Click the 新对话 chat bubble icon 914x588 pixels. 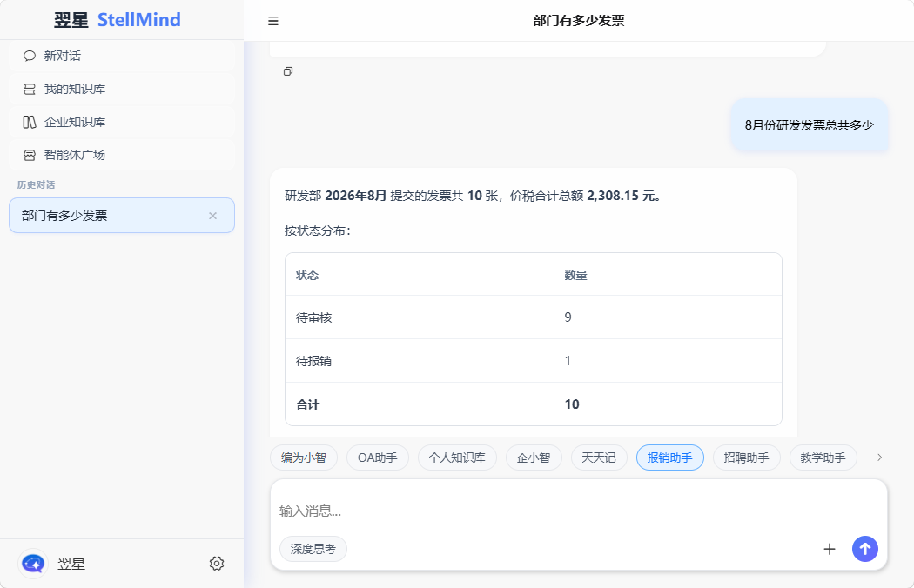(x=30, y=56)
